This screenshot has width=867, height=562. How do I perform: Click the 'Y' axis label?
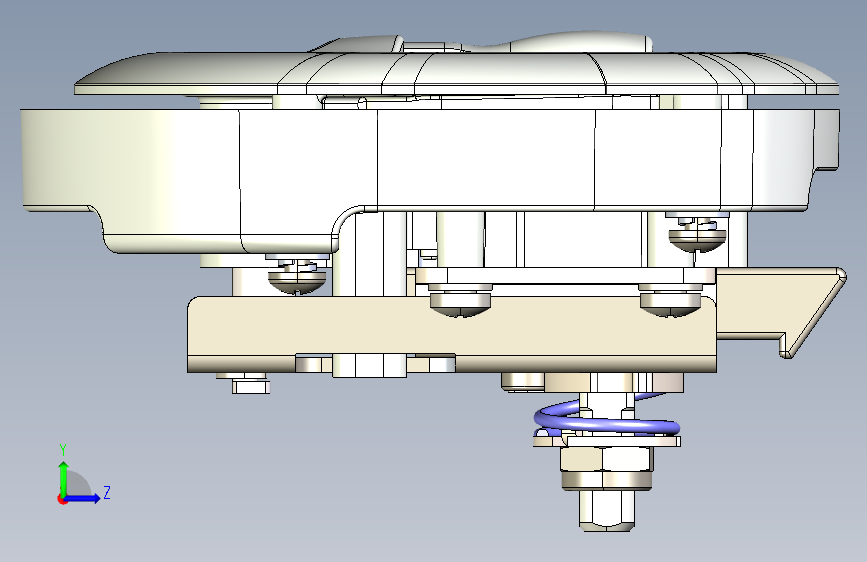click(x=63, y=450)
